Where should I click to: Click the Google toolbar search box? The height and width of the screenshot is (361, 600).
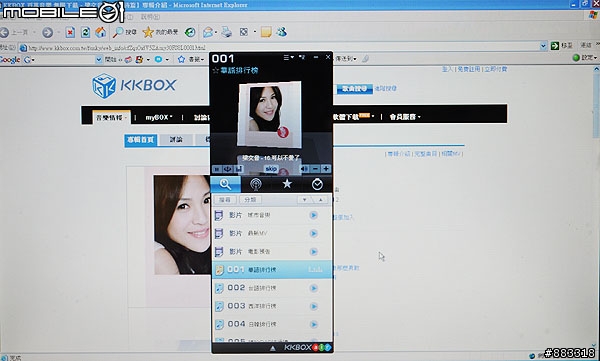pyautogui.click(x=66, y=59)
